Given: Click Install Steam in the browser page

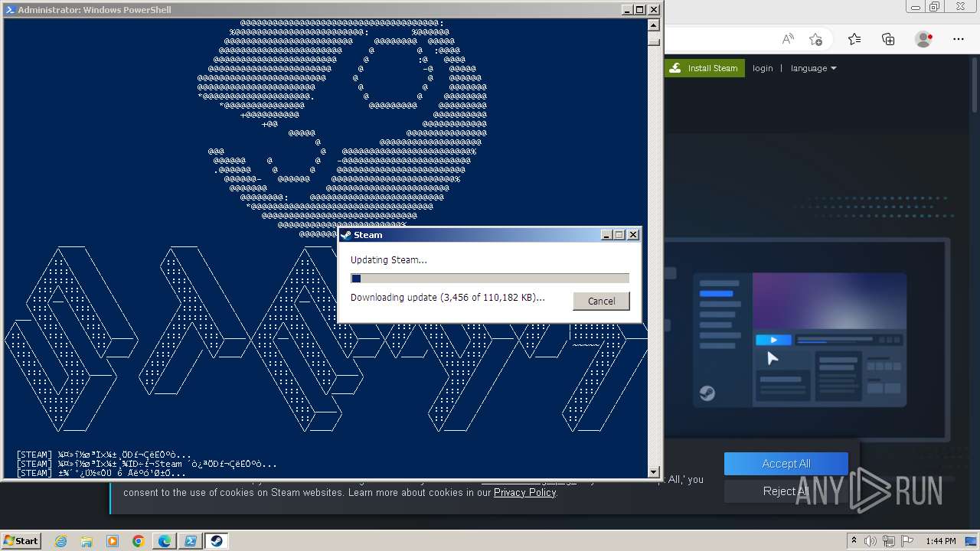Looking at the screenshot, I should point(704,68).
